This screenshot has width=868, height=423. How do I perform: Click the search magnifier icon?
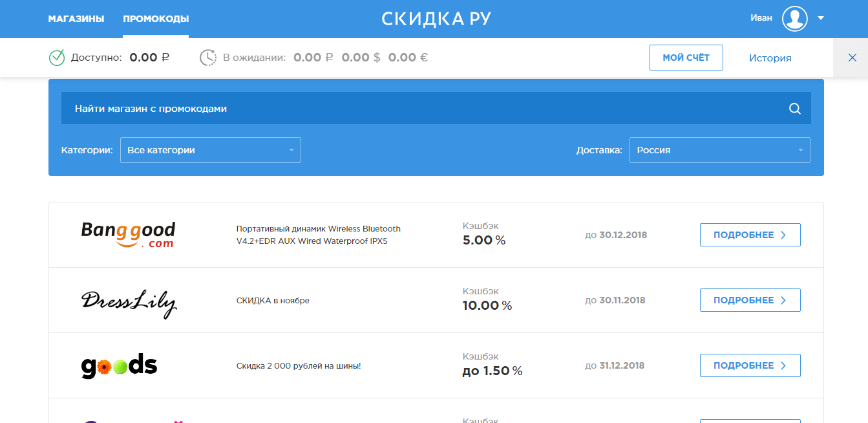click(x=795, y=109)
